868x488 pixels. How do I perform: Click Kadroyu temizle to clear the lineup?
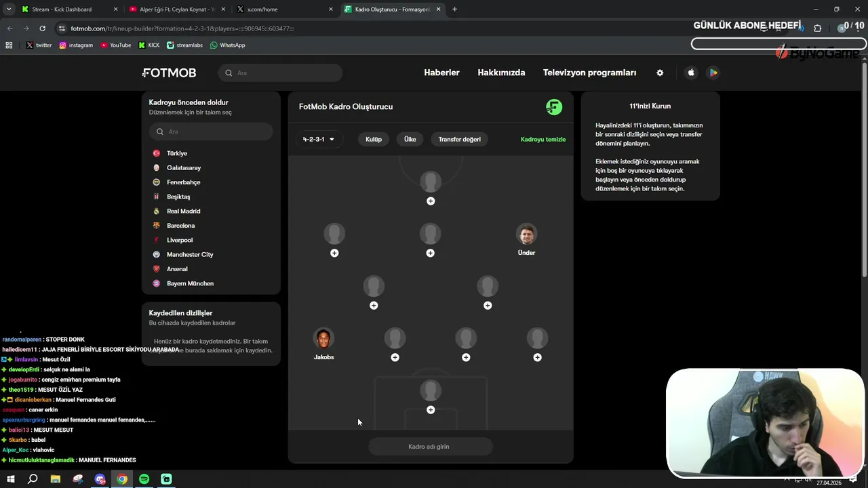click(543, 140)
